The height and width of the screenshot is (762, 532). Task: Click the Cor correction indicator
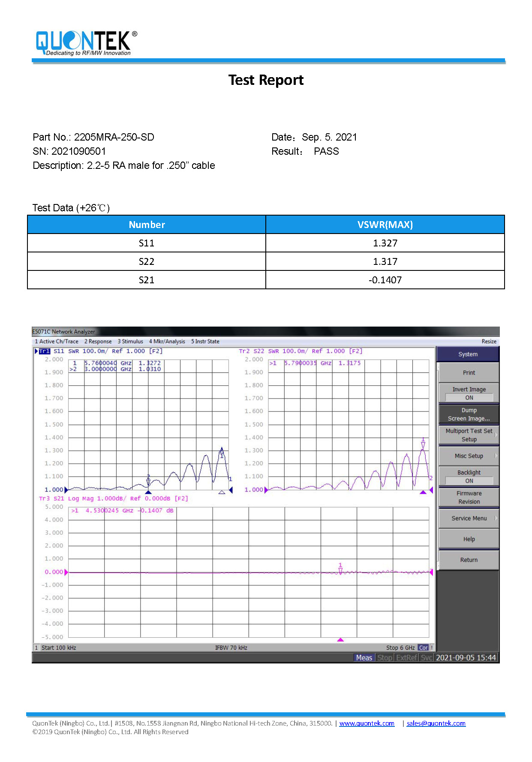(424, 648)
